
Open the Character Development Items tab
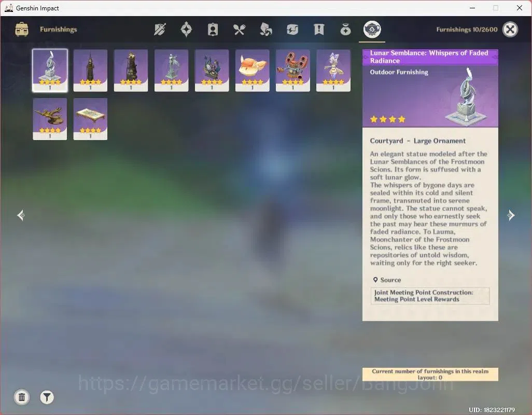pos(213,30)
